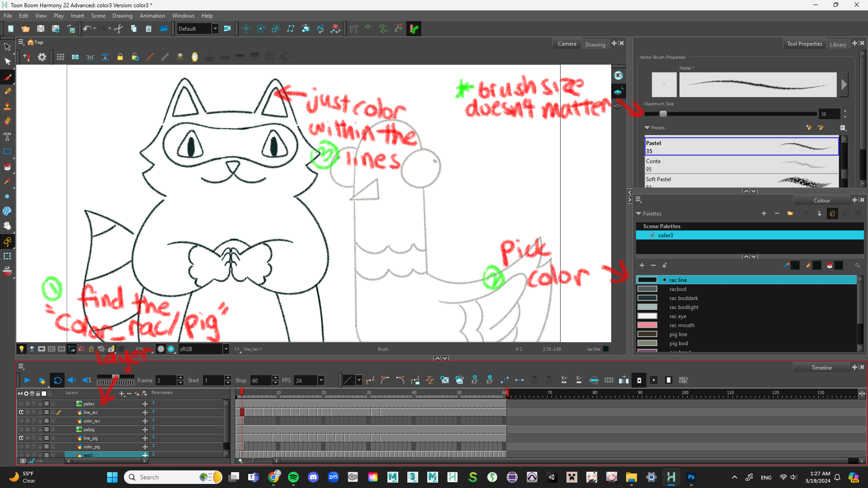Image resolution: width=868 pixels, height=488 pixels.
Task: Toggle the loop playback button
Action: click(57, 380)
